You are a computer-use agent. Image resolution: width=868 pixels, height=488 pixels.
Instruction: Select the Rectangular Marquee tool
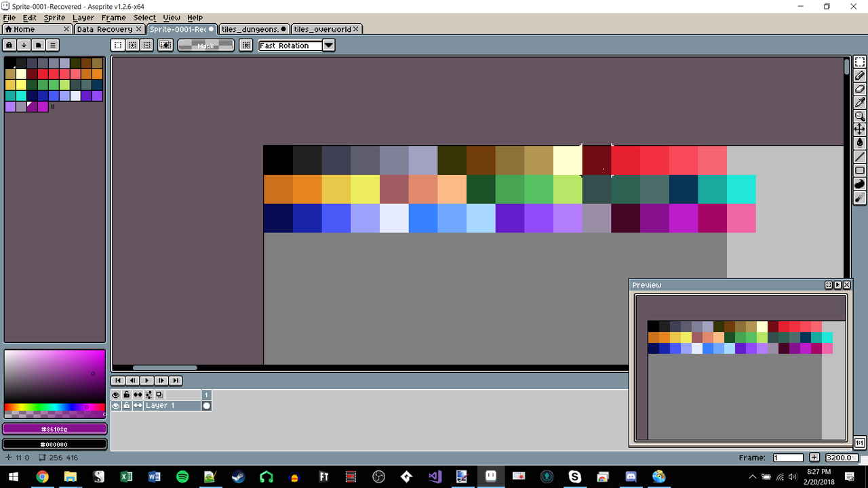point(860,62)
